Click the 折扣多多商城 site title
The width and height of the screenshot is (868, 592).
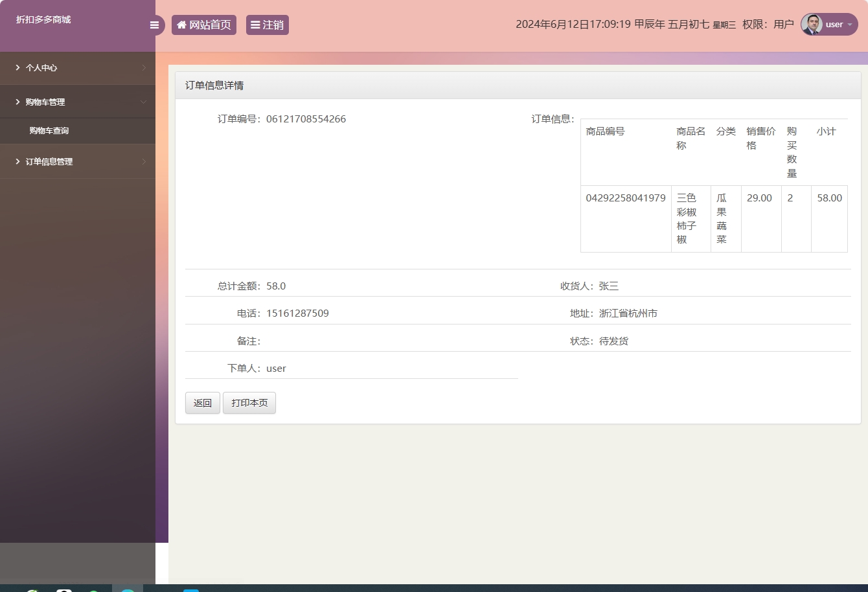pos(43,19)
